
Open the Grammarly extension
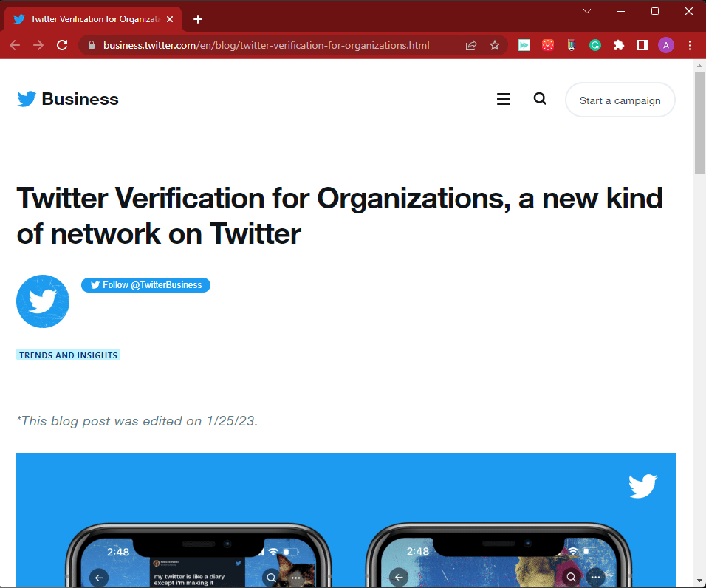click(x=595, y=45)
